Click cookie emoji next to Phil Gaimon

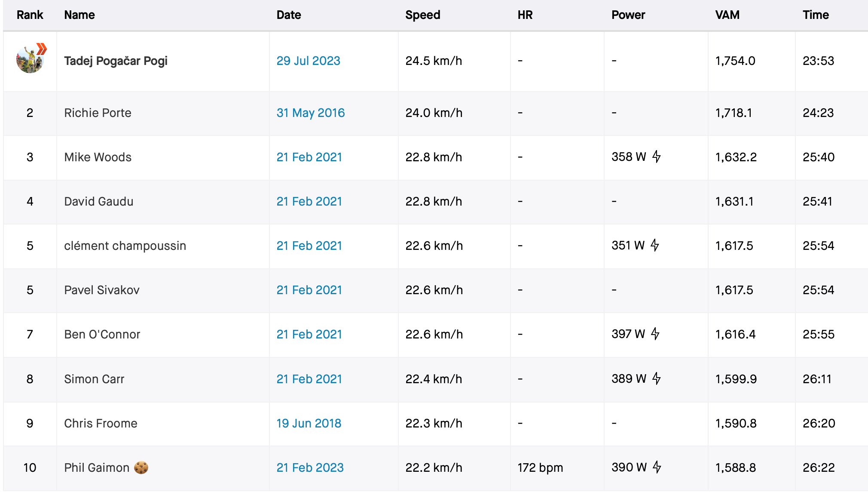[141, 467]
